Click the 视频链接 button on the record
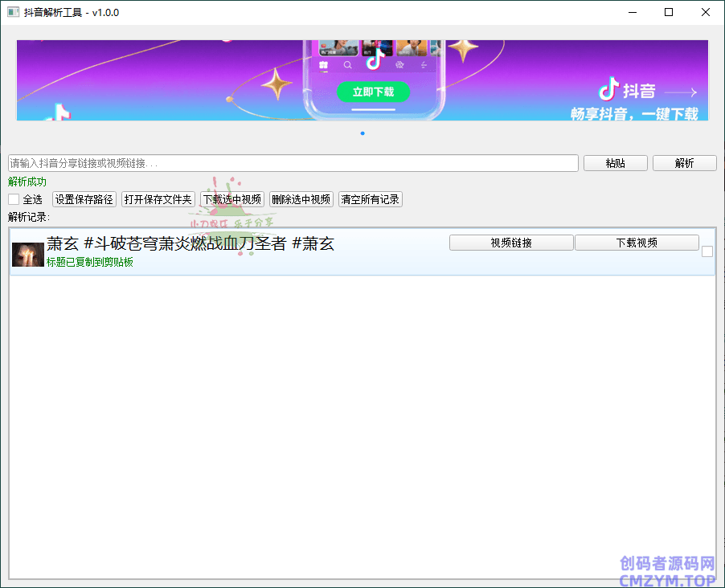725x588 pixels. point(511,243)
